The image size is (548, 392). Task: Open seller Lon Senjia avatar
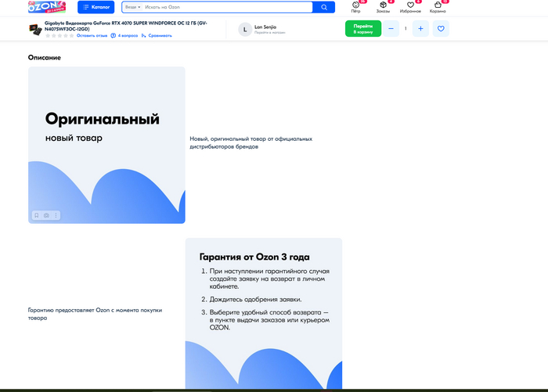(x=245, y=30)
